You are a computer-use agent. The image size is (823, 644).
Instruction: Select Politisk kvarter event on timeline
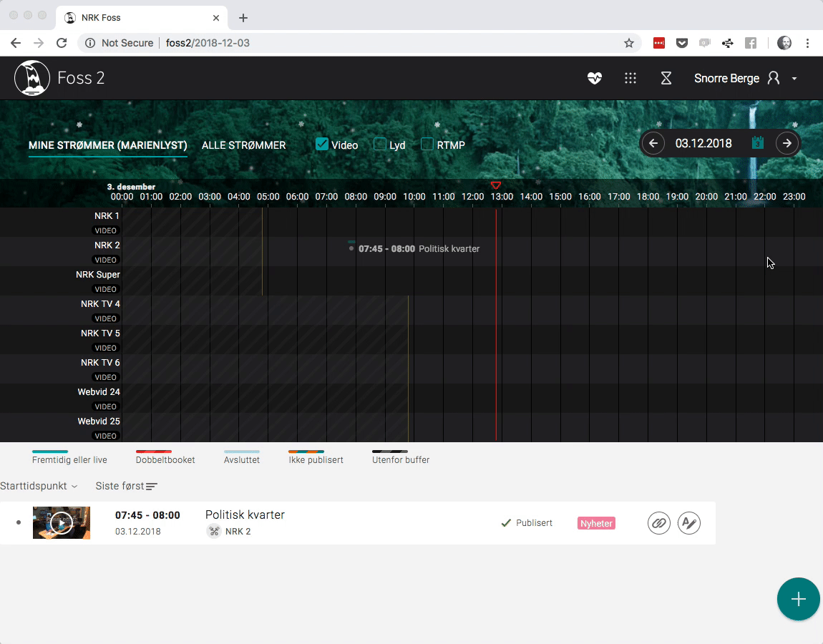tap(414, 249)
